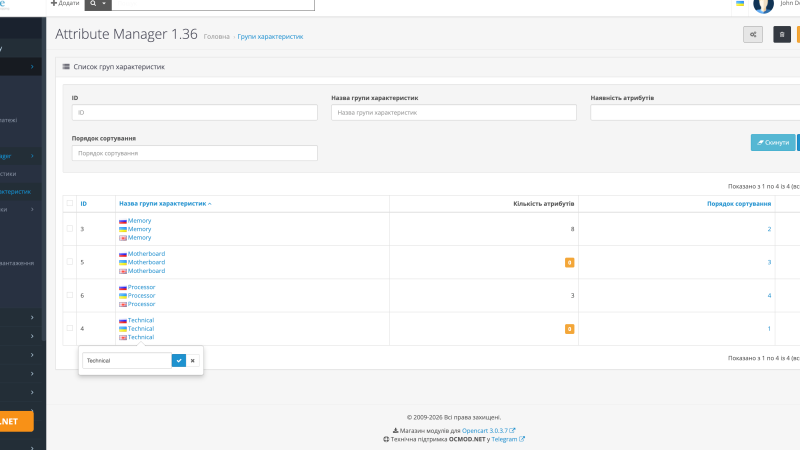Confirm edit with the blue checkmark button
The width and height of the screenshot is (800, 450).
(x=179, y=361)
